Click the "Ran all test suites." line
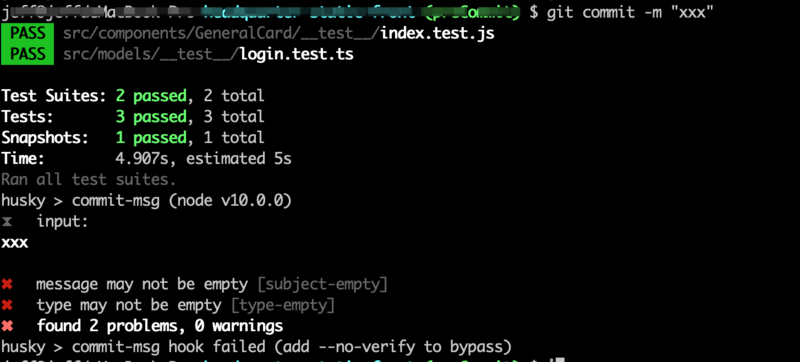This screenshot has height=362, width=800. coord(88,179)
